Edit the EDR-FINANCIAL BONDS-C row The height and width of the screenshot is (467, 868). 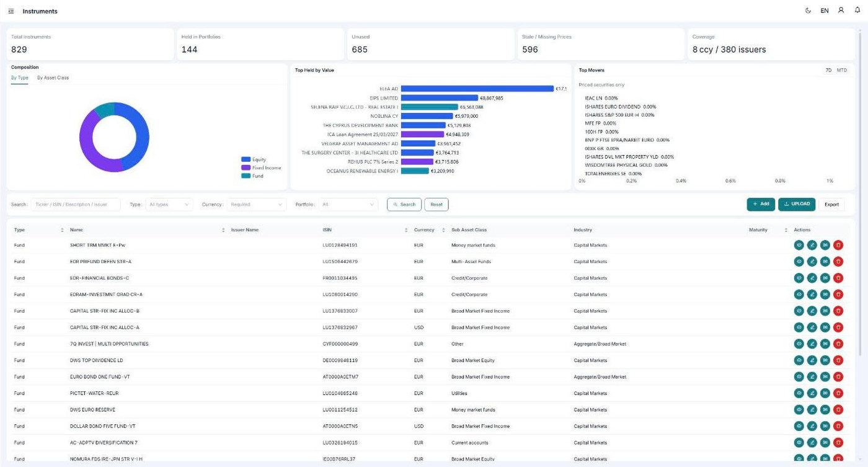(x=812, y=278)
